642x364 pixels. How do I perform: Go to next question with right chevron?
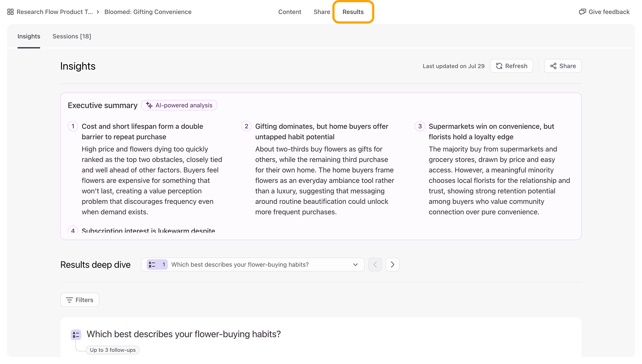pyautogui.click(x=393, y=264)
